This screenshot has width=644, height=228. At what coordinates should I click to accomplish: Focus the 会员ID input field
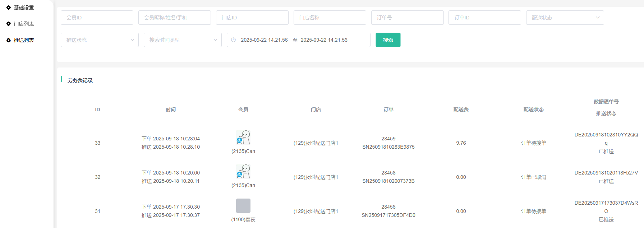click(x=97, y=18)
